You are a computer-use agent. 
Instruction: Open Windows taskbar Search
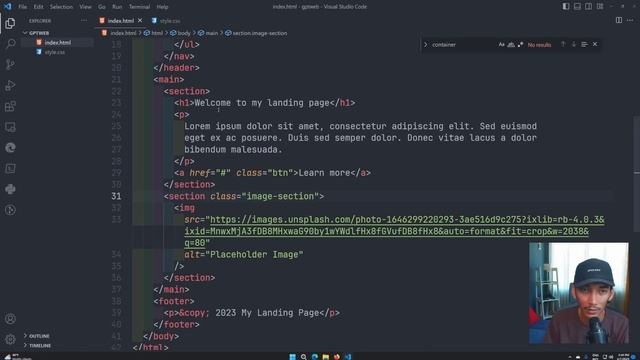(x=304, y=357)
